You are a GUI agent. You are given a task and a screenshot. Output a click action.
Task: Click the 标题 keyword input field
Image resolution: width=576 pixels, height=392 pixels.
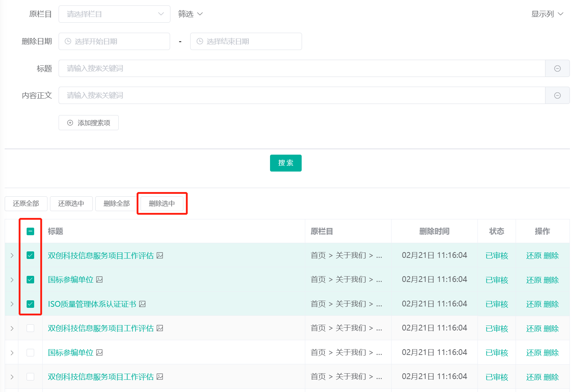(x=301, y=68)
